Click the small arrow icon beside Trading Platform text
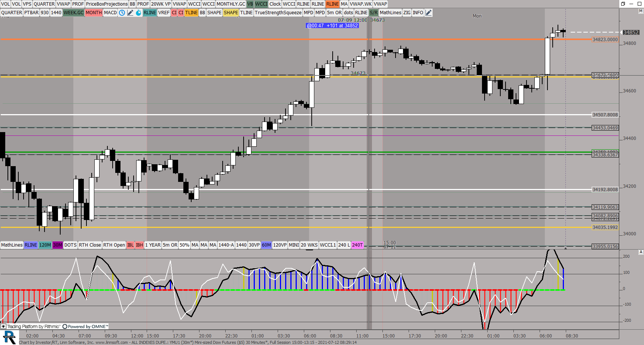 3,326
